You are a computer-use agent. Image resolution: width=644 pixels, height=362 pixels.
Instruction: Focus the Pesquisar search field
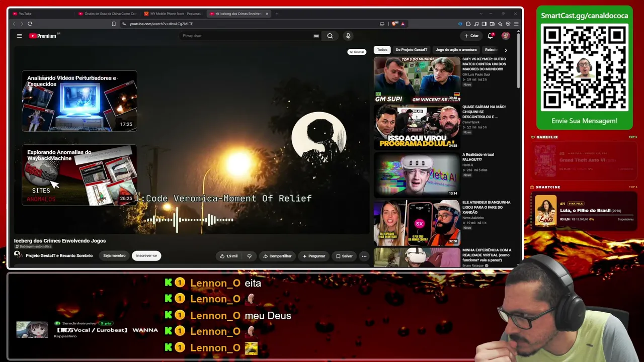click(247, 36)
